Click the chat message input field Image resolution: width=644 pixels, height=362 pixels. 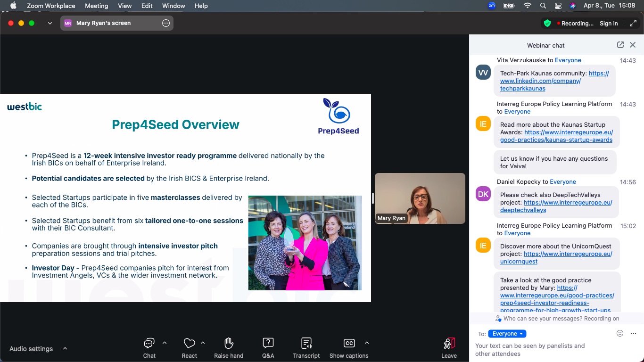click(542, 350)
